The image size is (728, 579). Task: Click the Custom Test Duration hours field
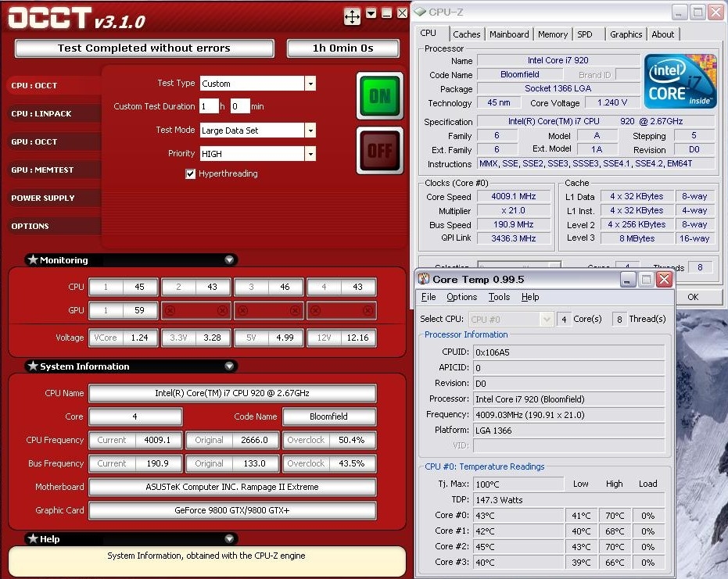(x=209, y=106)
